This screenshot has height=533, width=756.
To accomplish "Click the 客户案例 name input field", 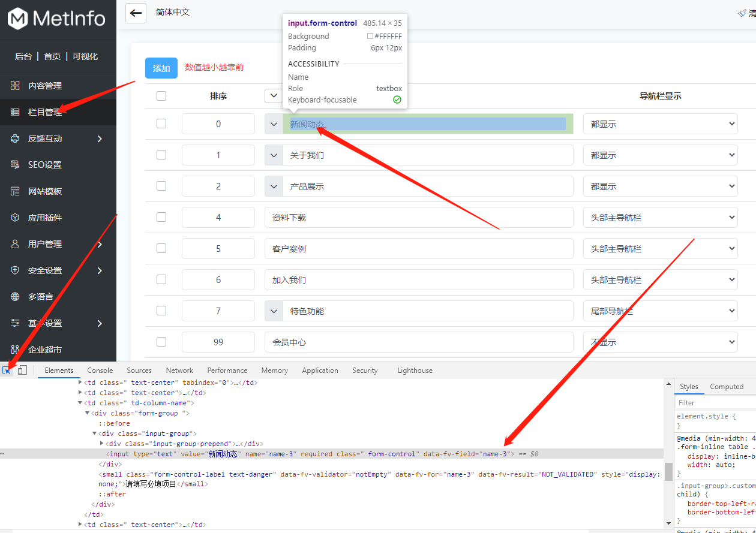I will coord(419,249).
